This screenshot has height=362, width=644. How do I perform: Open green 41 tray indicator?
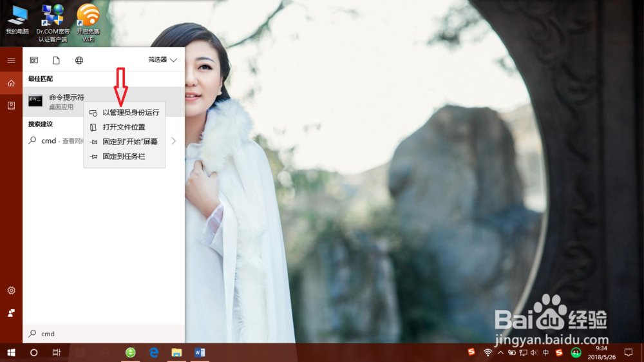(576, 352)
